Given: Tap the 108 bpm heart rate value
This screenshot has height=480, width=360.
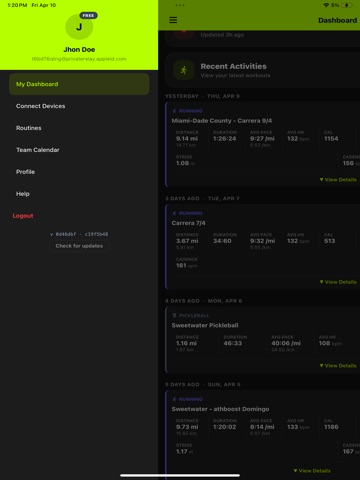Looking at the screenshot, I should (330, 343).
